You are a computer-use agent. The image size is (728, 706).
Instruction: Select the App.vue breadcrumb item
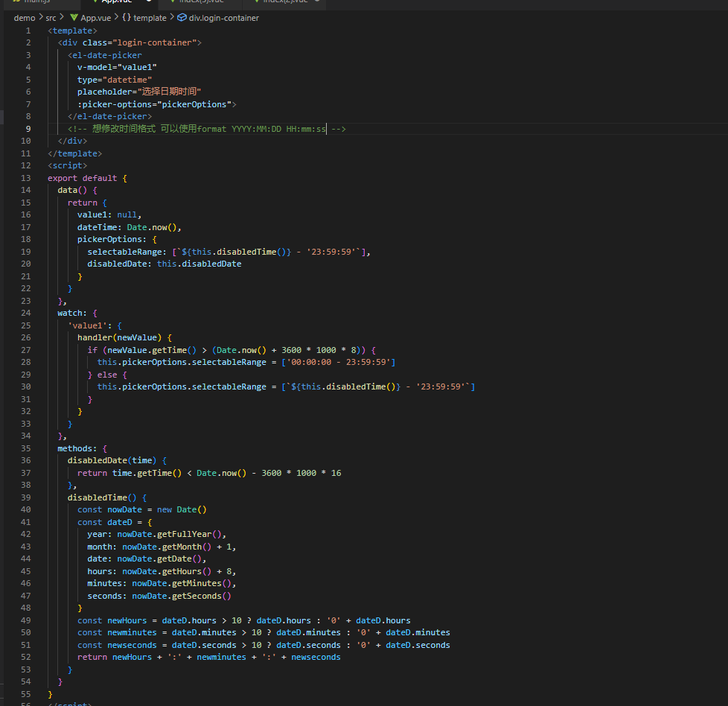pyautogui.click(x=95, y=18)
